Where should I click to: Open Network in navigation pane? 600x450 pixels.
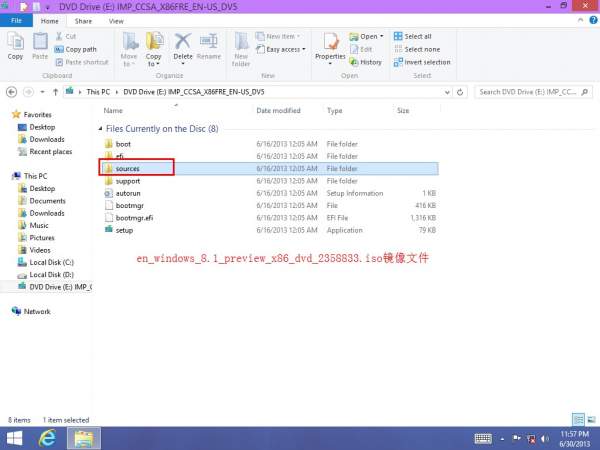point(37,311)
